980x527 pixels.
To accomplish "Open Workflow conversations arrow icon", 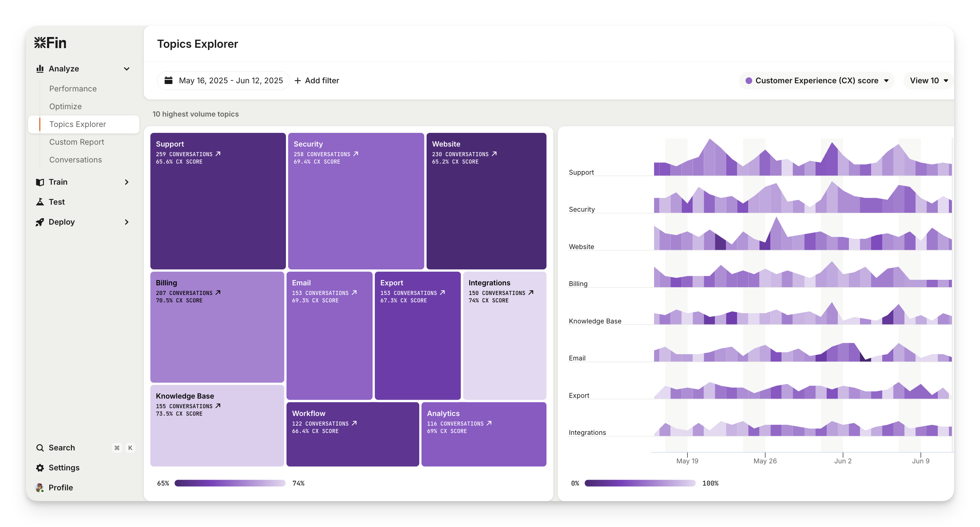I will [x=354, y=423].
